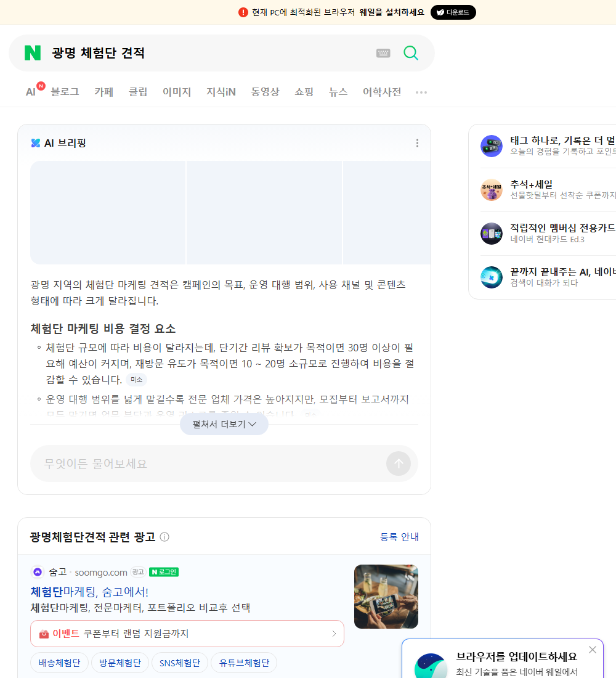The image size is (616, 678).
Task: Click the 멤버십 전용카드 promo round icon
Action: tap(492, 234)
